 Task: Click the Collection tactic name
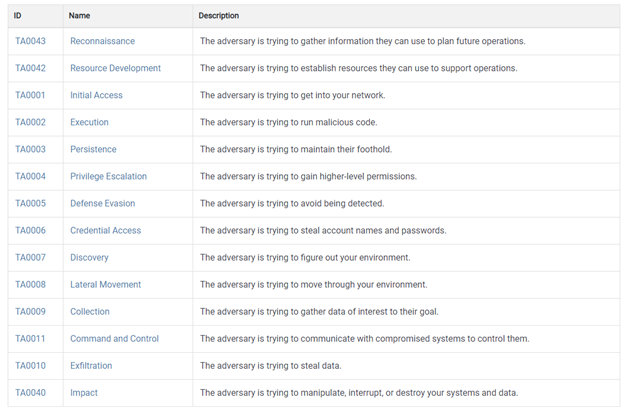coord(90,311)
